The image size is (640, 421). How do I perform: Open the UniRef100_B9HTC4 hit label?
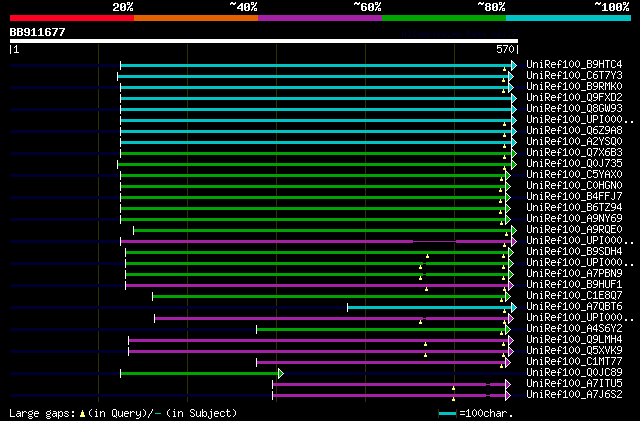574,65
